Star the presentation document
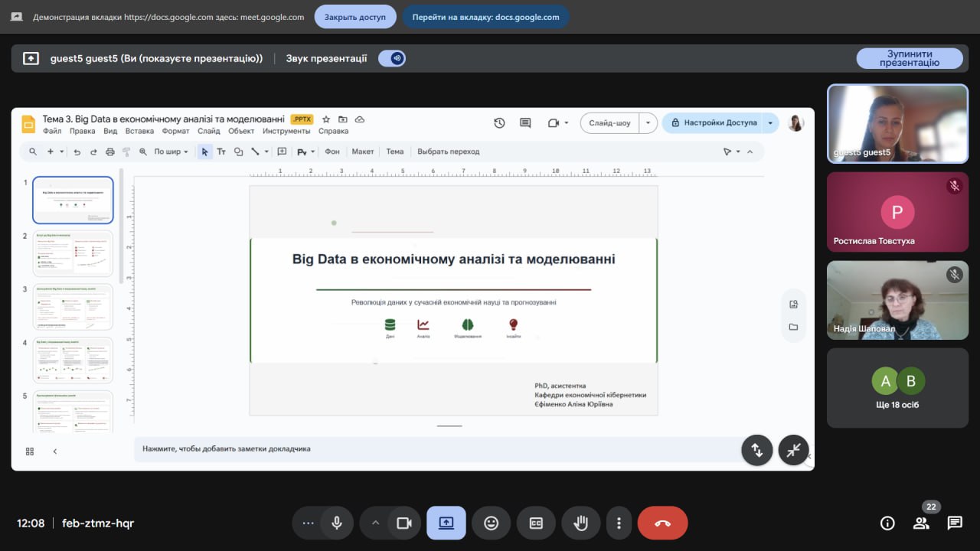The width and height of the screenshot is (980, 551). (x=326, y=119)
